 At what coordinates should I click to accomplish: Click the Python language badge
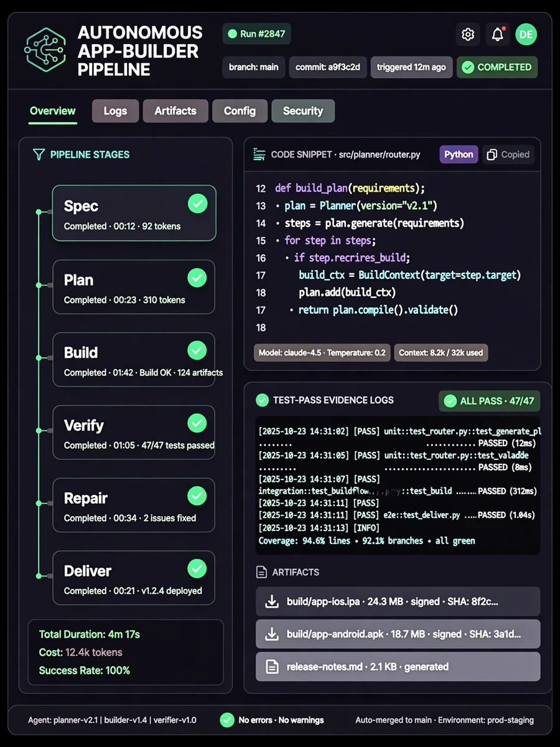[459, 154]
